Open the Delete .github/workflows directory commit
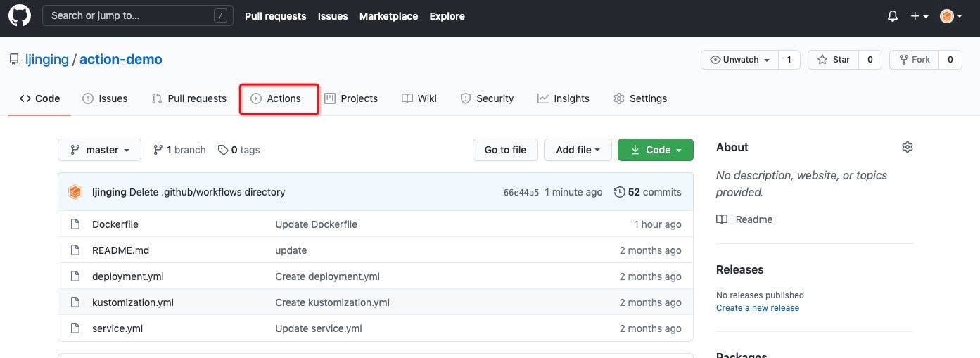 pos(208,192)
